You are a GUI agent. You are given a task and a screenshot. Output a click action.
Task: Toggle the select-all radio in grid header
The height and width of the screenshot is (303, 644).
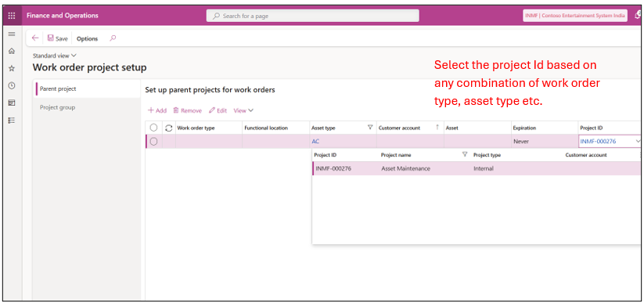click(x=153, y=128)
